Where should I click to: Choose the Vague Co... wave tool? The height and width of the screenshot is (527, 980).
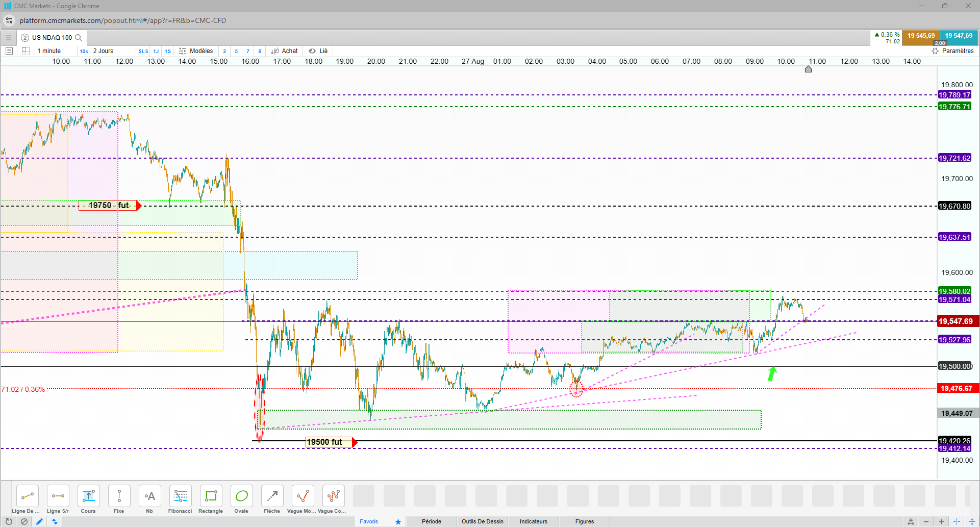coord(333,496)
